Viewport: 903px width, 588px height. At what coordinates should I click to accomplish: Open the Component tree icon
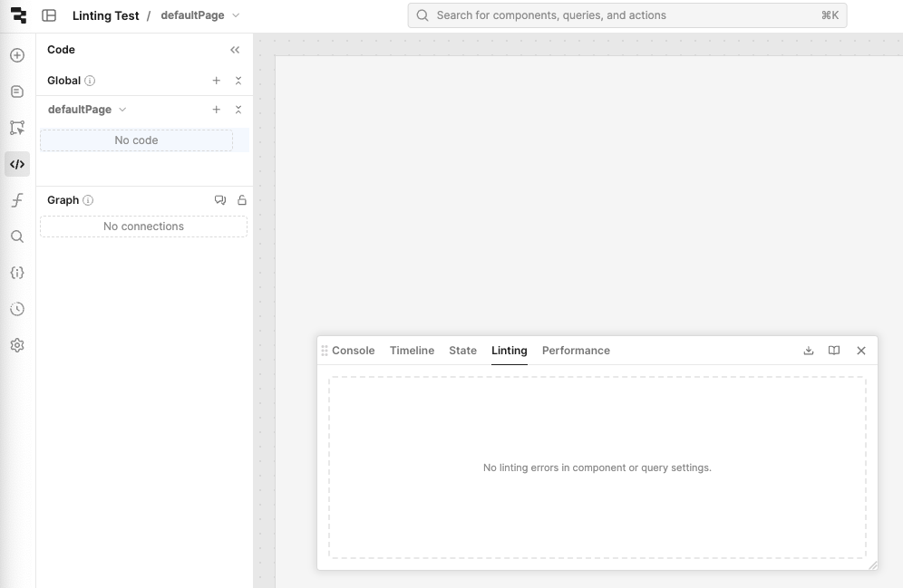tap(17, 128)
